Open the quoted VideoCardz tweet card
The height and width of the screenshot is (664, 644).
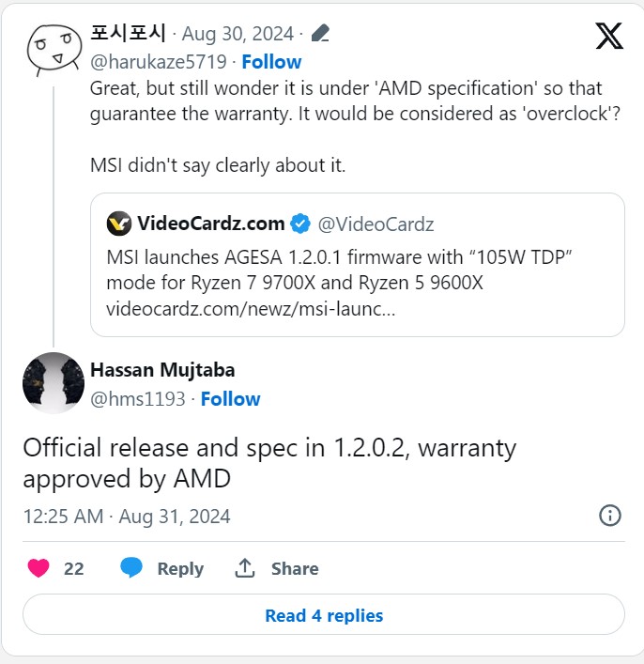(x=358, y=265)
